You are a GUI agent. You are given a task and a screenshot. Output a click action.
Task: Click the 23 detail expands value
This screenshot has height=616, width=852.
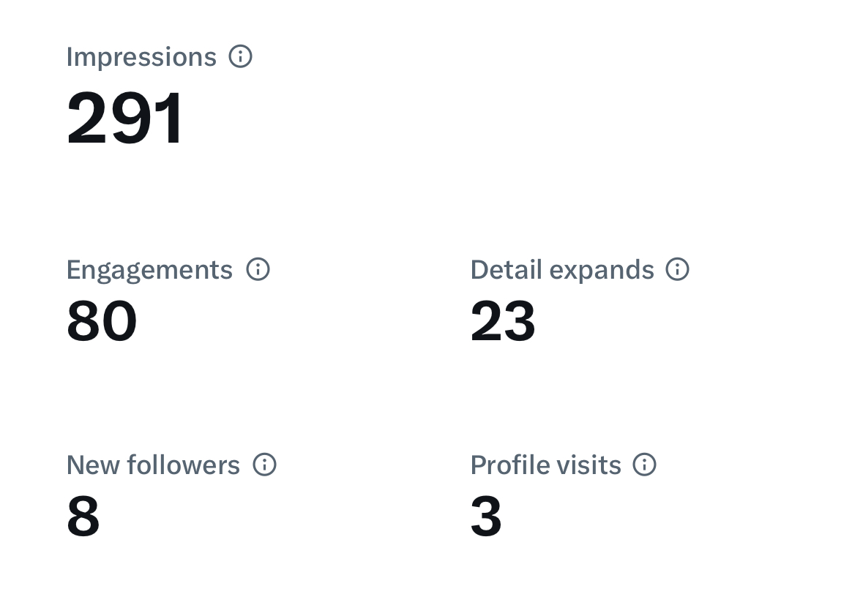click(x=503, y=321)
